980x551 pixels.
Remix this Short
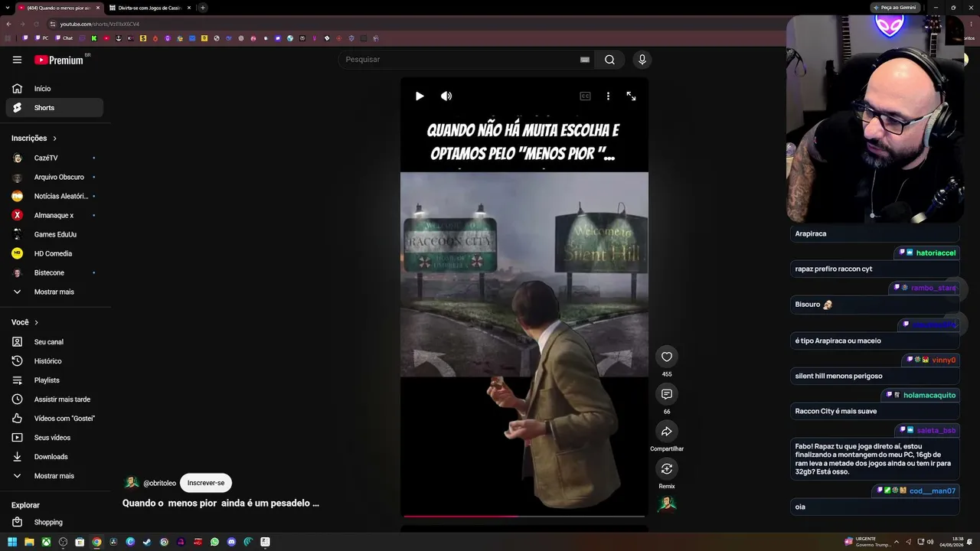coord(667,468)
